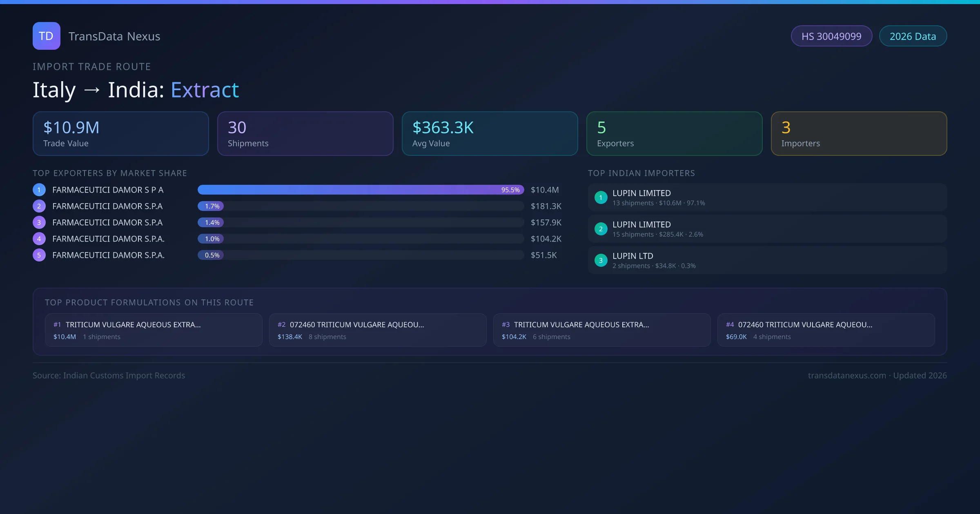Click the rank 5 exporter badge

[39, 255]
